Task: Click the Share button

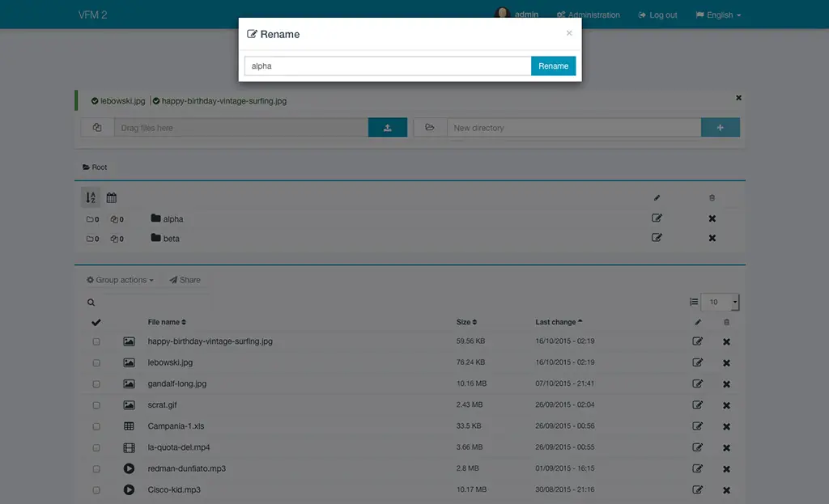Action: (185, 280)
